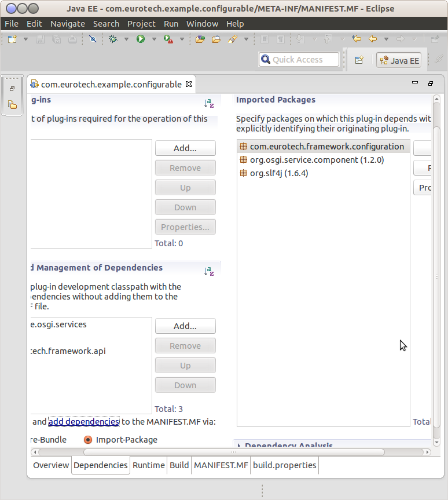Click the New wizard toolbar icon
This screenshot has width=448, height=500.
pyautogui.click(x=12, y=39)
